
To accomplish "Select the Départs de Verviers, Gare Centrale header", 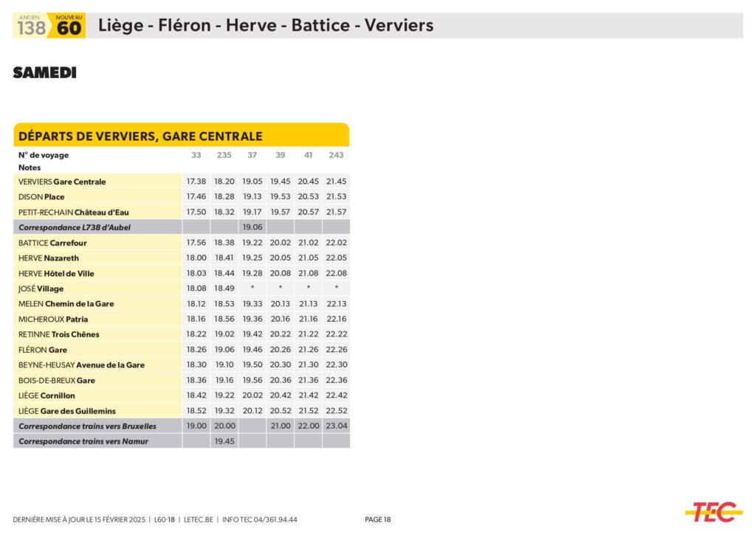I will coord(140,137).
